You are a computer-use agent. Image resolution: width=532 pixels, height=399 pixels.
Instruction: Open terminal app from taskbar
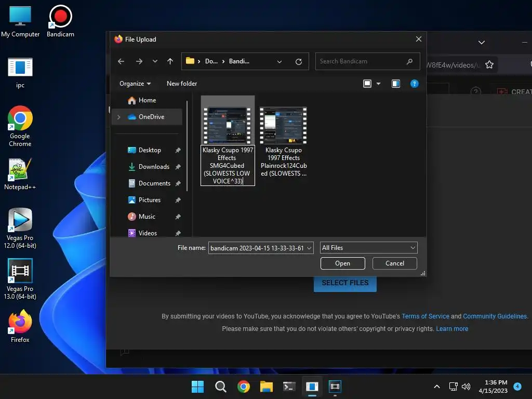pos(289,387)
